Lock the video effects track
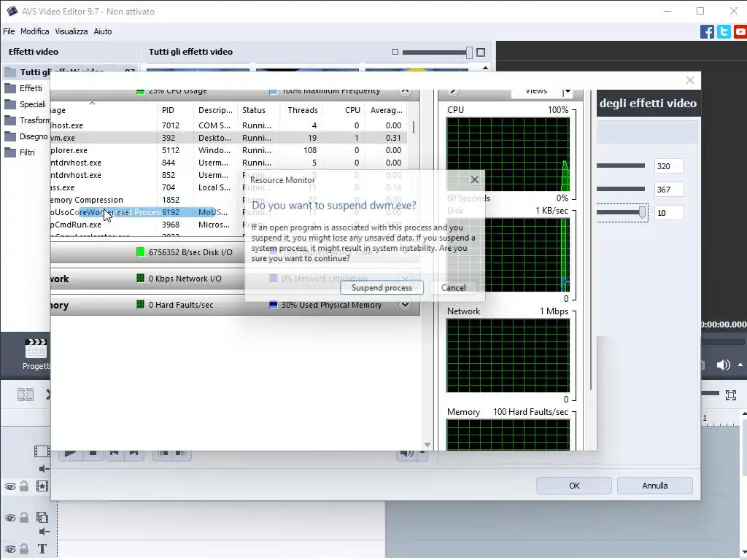Image resolution: width=747 pixels, height=560 pixels. 24,486
